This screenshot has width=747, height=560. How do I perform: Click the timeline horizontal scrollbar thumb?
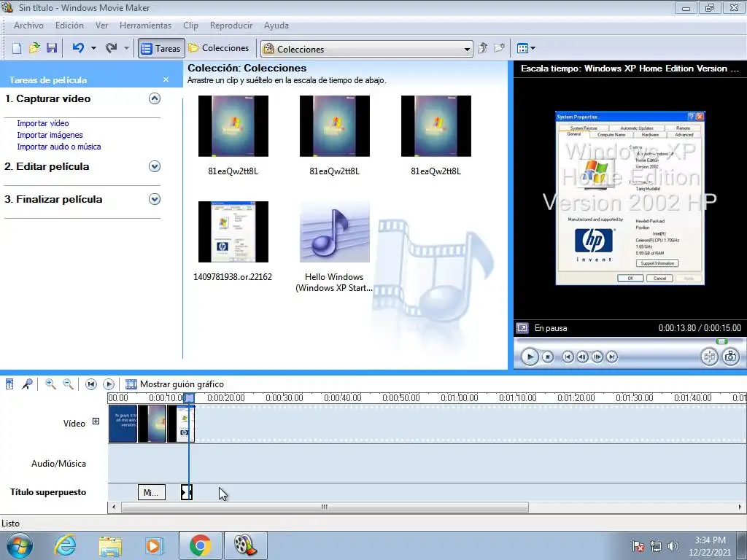(x=325, y=507)
